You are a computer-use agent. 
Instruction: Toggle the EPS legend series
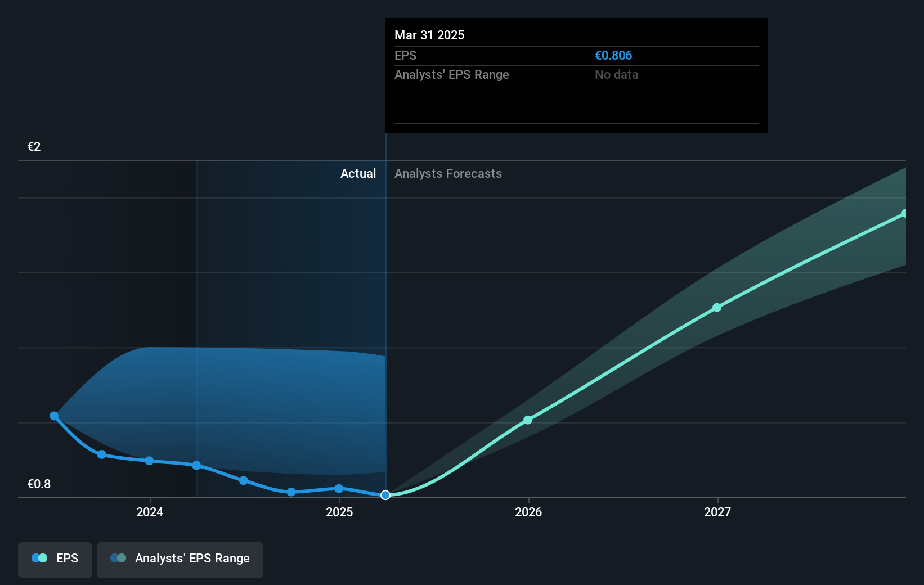click(55, 560)
